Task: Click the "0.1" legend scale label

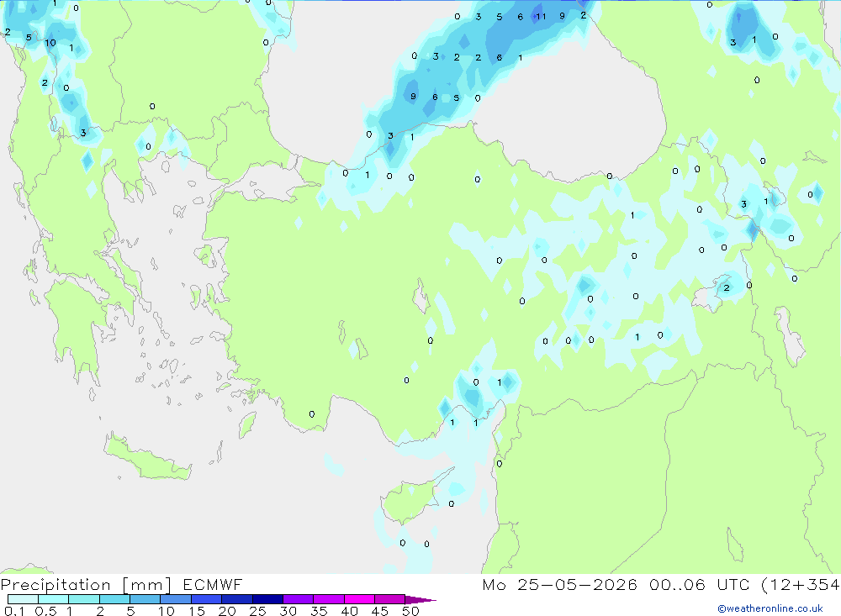Action: [x=14, y=611]
